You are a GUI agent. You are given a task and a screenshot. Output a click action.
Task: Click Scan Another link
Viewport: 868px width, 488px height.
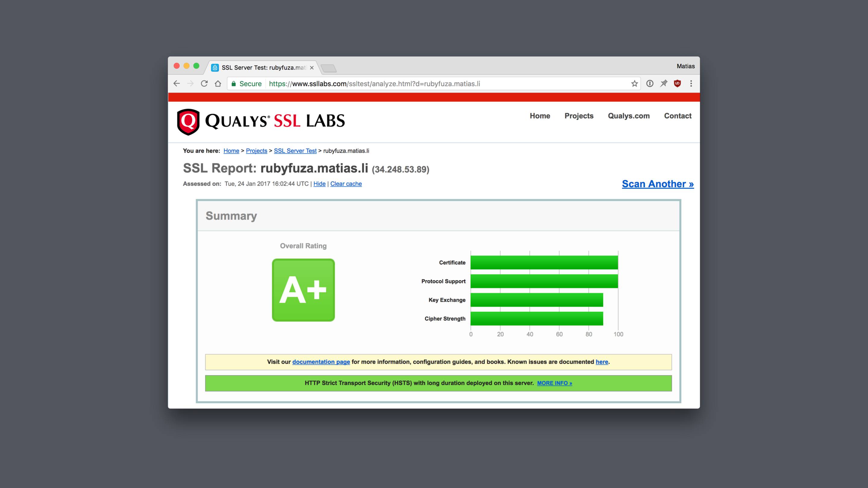pos(658,184)
